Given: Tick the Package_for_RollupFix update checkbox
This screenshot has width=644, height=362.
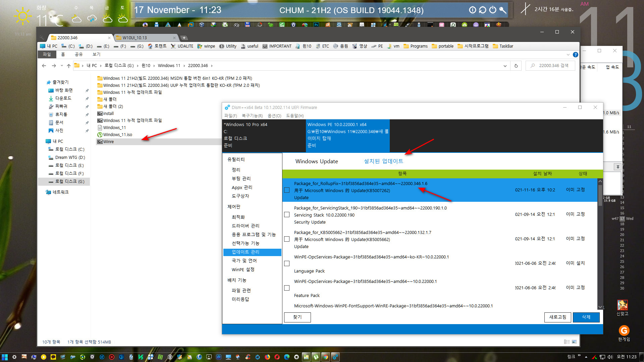Looking at the screenshot, I should [x=287, y=190].
